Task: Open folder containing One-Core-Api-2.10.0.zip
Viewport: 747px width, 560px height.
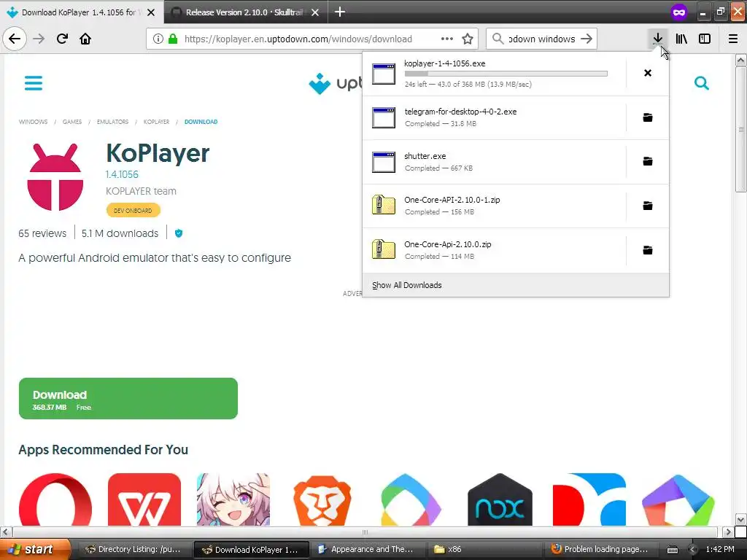Action: (x=648, y=250)
